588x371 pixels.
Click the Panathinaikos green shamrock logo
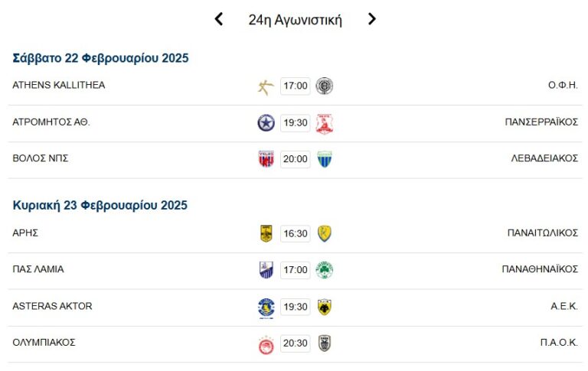[x=325, y=270]
